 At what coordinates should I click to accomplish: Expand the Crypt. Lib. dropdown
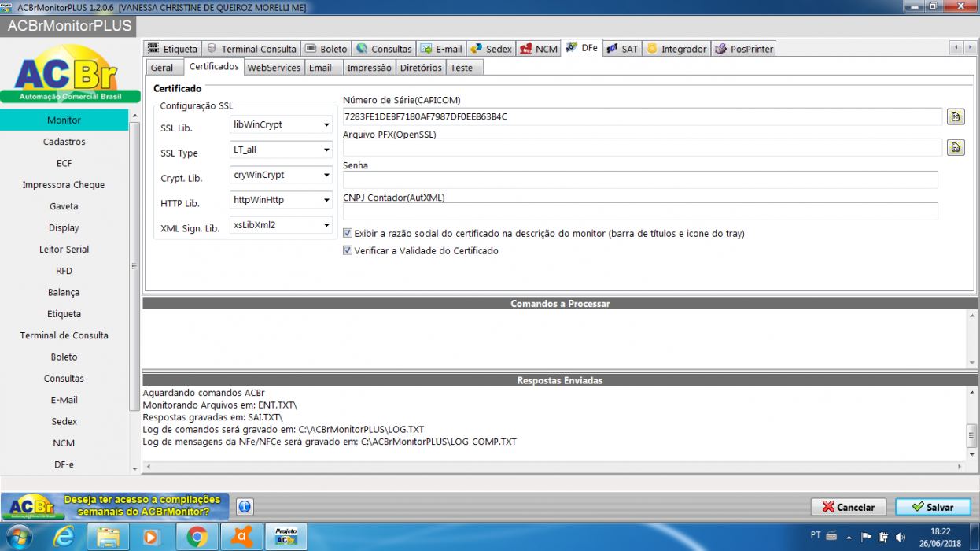326,175
